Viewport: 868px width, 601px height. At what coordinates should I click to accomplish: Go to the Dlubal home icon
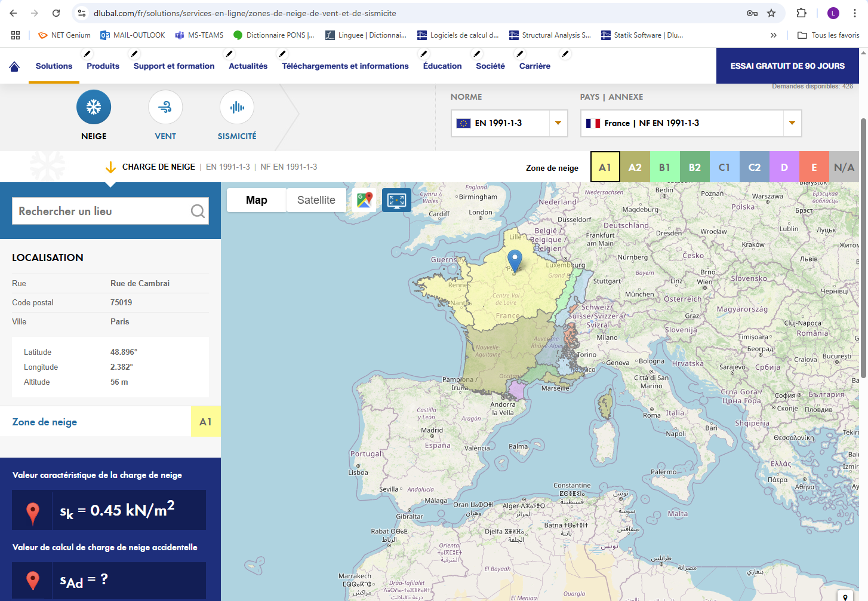(x=14, y=66)
